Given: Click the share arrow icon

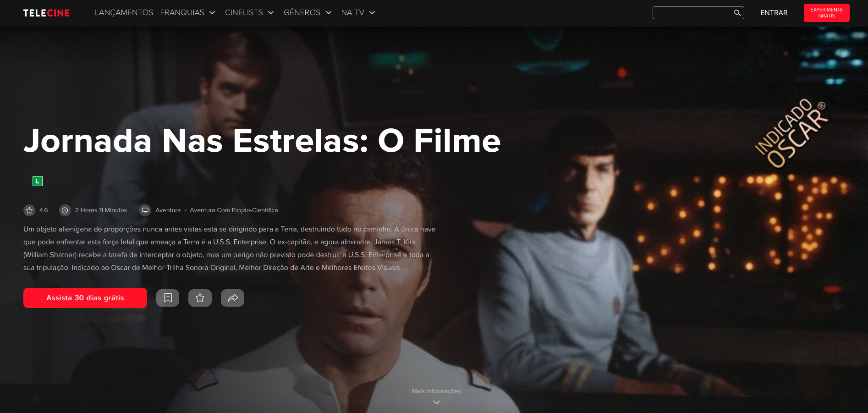Looking at the screenshot, I should pyautogui.click(x=232, y=298).
